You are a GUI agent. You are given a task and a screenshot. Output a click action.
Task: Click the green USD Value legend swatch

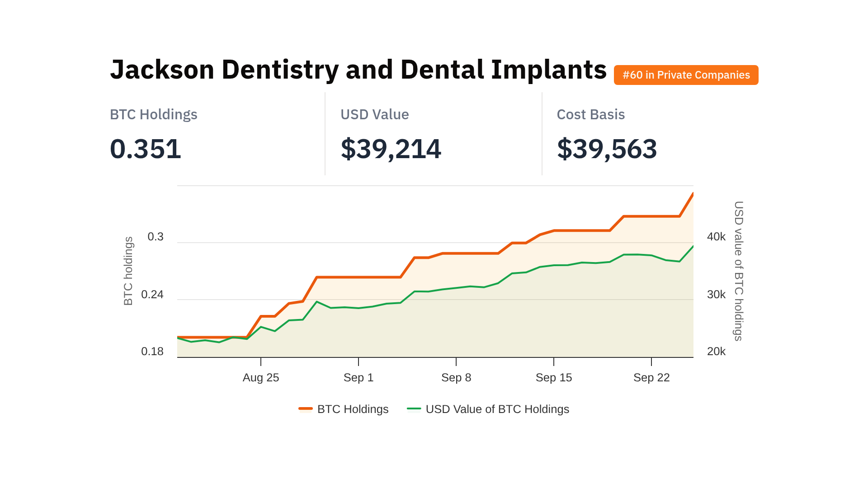coord(414,409)
